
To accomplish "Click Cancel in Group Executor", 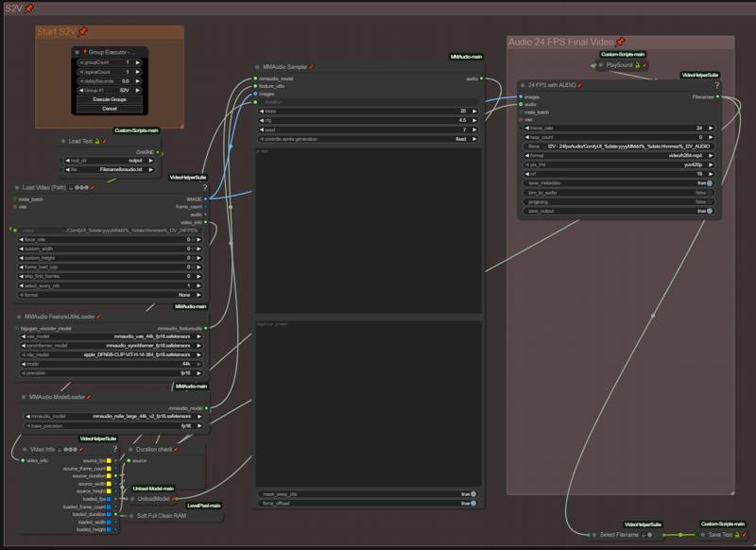I will point(110,109).
